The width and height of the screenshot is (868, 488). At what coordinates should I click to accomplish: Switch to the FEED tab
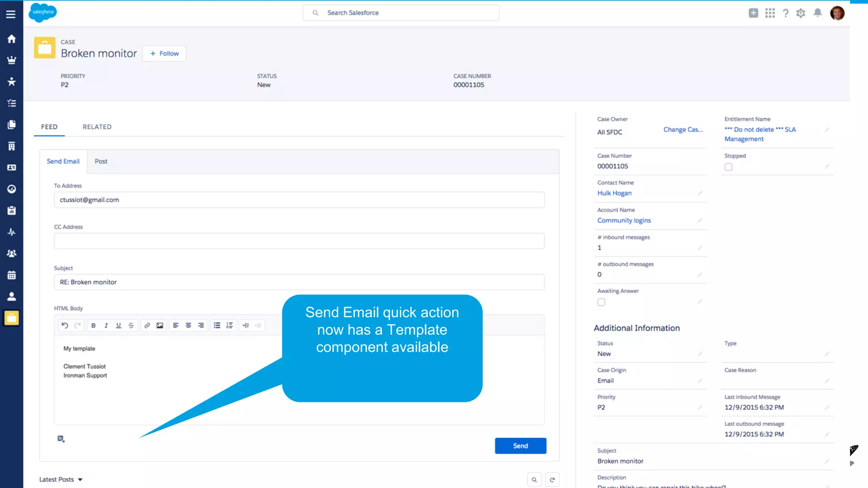tap(49, 127)
